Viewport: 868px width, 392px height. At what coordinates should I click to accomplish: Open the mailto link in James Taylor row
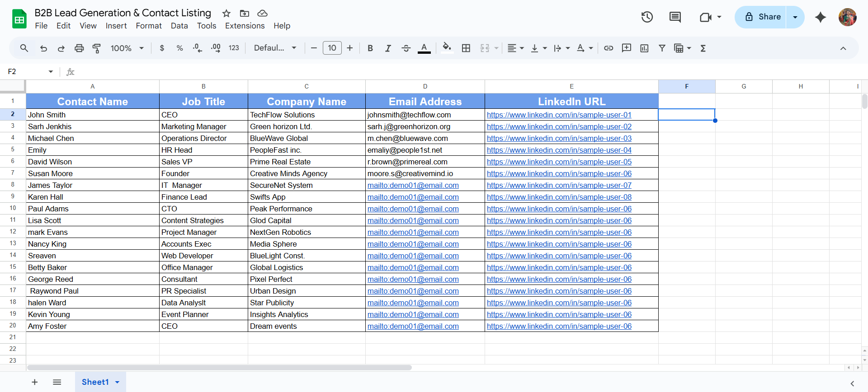point(413,185)
